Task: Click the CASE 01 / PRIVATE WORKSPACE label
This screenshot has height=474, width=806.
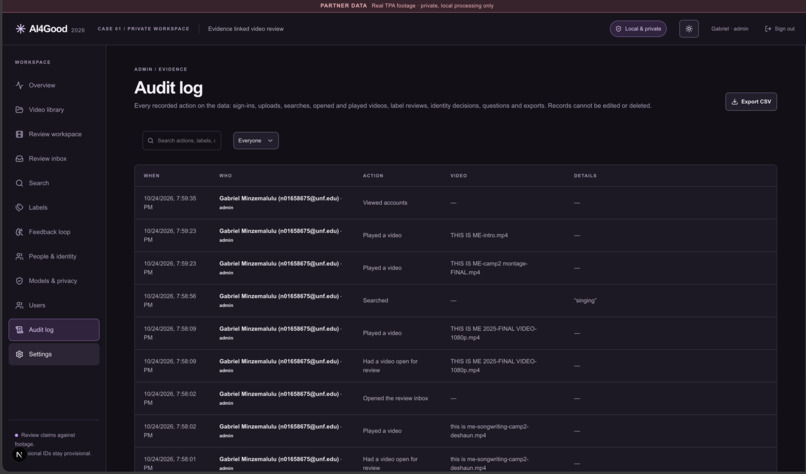Action: point(143,29)
